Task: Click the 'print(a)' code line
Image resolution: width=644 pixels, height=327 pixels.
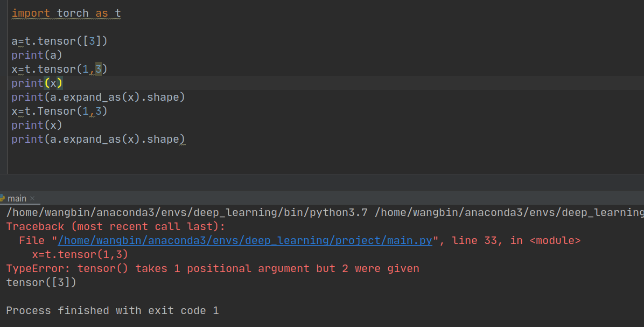Action: point(37,55)
